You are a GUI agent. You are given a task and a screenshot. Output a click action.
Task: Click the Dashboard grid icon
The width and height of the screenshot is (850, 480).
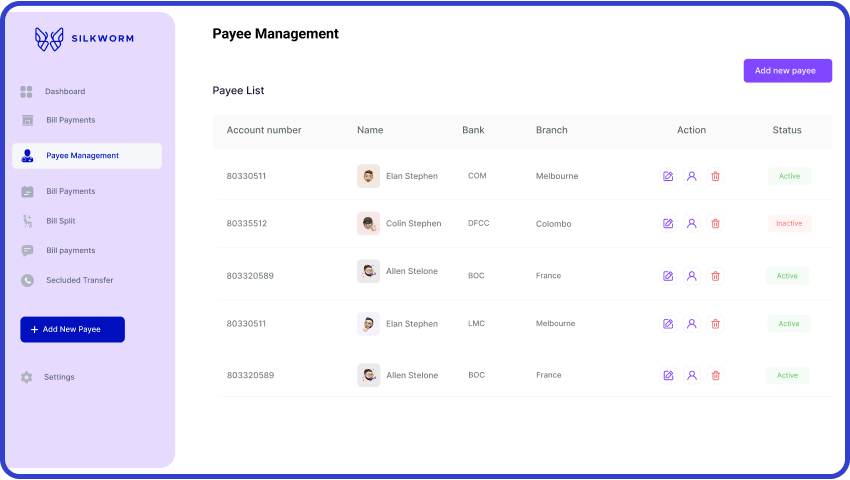(27, 92)
